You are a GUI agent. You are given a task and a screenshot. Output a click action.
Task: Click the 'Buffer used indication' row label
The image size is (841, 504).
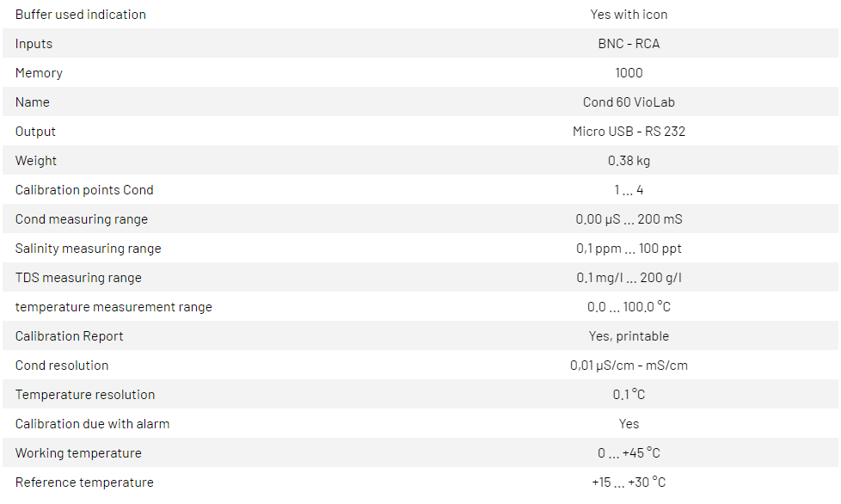coord(81,15)
